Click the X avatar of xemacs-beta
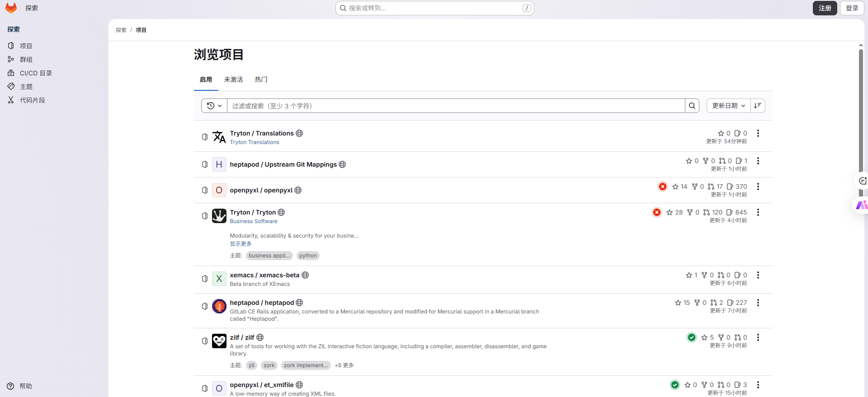This screenshot has width=868, height=397. pos(219,279)
